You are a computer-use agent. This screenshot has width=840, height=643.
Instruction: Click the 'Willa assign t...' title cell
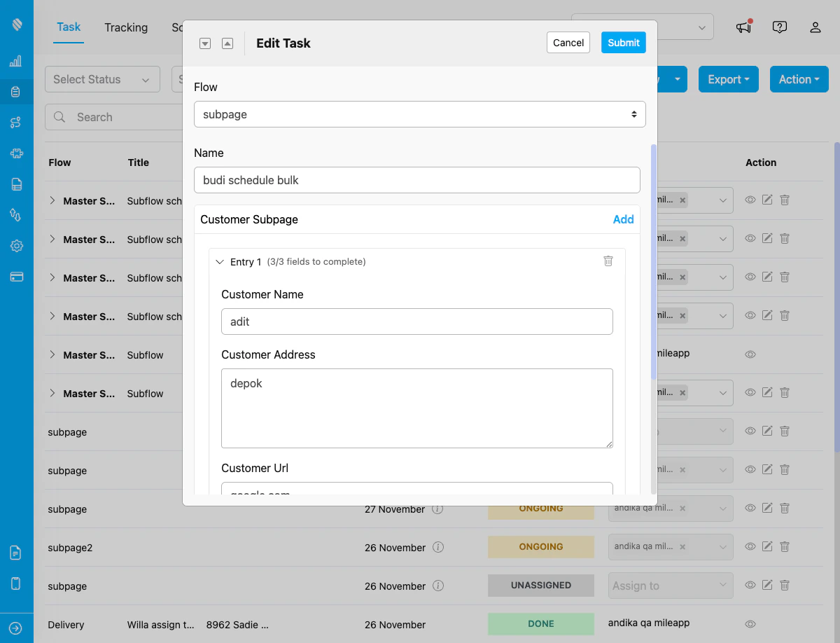click(x=160, y=625)
